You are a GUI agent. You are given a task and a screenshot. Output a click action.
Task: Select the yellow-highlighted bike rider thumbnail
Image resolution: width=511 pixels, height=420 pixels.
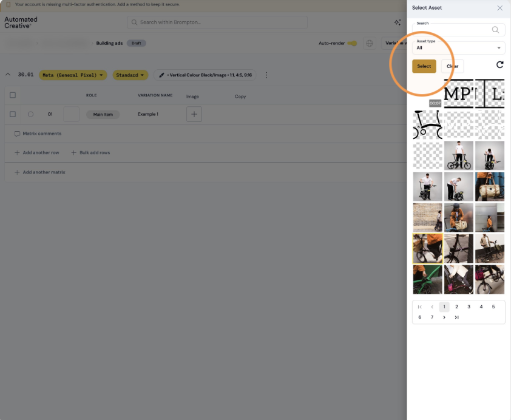coord(428,248)
